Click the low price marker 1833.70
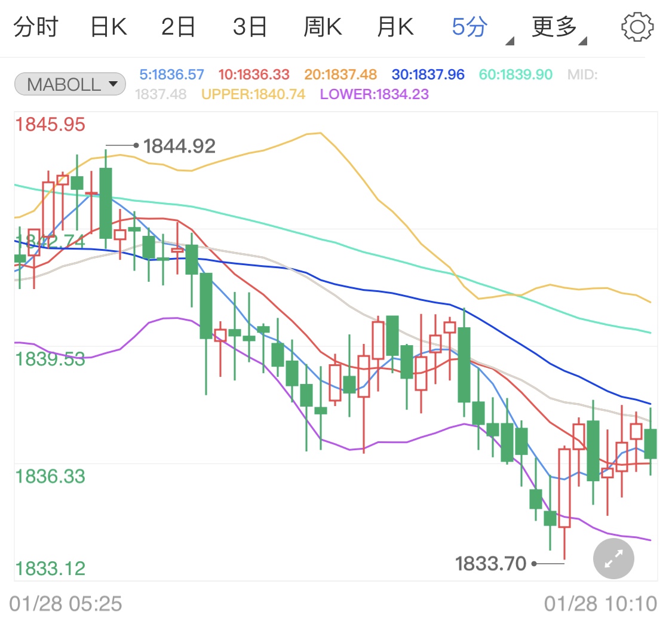Screen dimensions: 672x627 (x=490, y=564)
